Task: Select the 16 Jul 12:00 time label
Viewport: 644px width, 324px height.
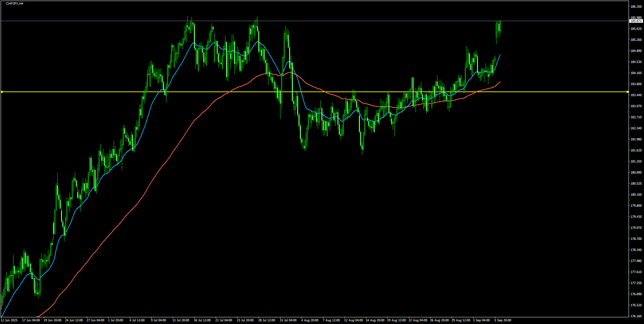Action: click(202, 320)
